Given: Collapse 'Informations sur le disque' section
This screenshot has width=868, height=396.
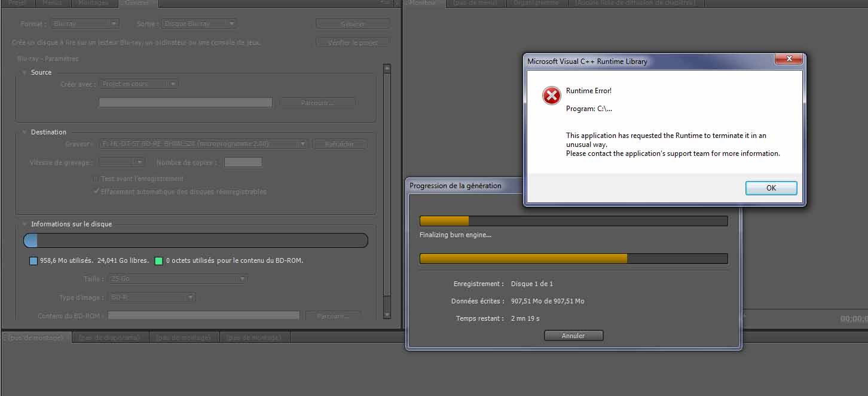Looking at the screenshot, I should point(24,224).
